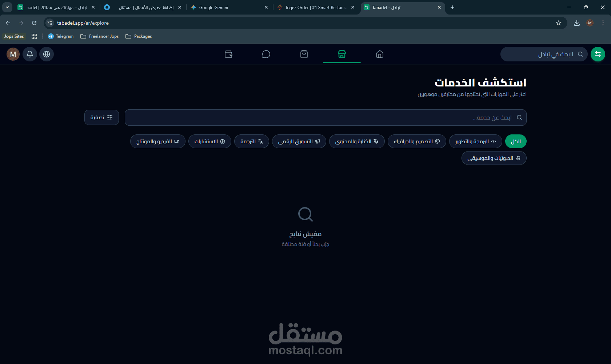
Task: Open the chat messages icon
Action: [266, 54]
